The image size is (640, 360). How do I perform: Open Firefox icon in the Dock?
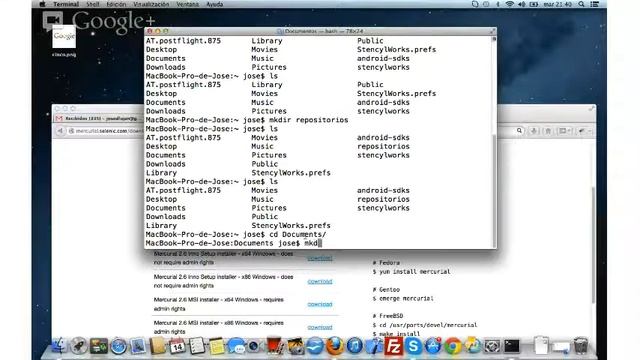click(334, 346)
